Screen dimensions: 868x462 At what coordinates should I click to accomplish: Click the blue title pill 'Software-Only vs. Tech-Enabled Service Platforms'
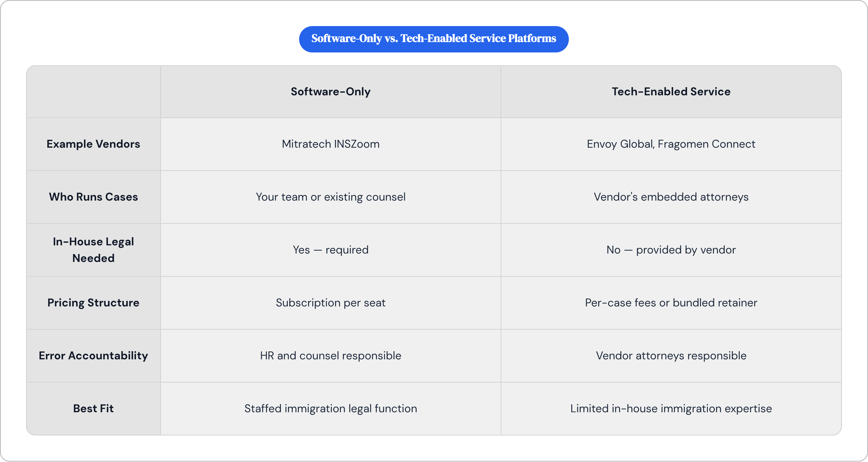click(x=434, y=39)
